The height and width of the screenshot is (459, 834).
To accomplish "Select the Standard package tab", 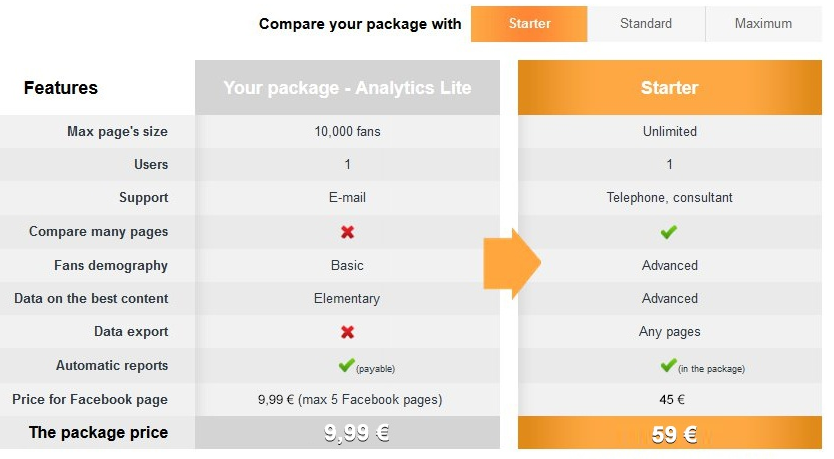I will point(646,24).
